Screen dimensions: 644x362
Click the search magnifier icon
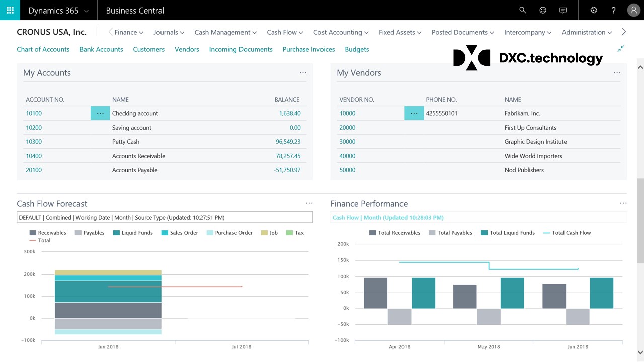point(523,10)
